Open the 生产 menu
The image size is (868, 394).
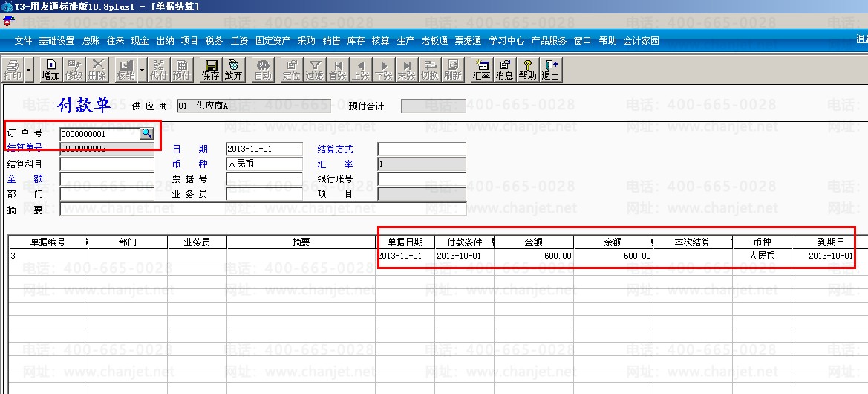405,41
